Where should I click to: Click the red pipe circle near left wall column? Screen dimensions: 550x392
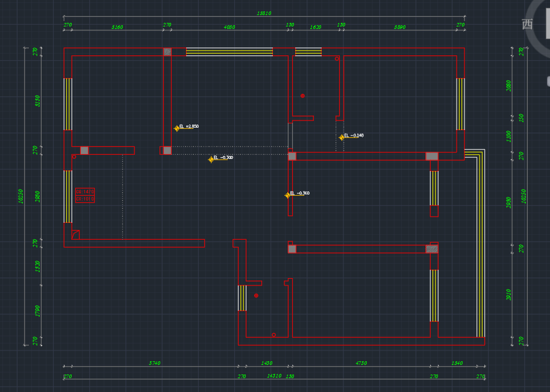point(74,157)
